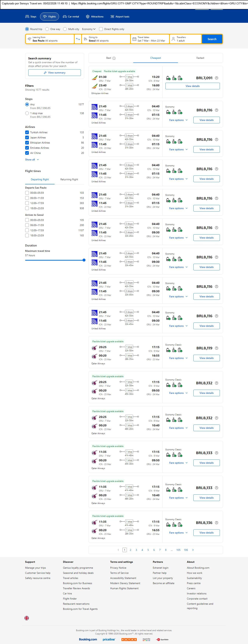Click the swap origin and destination arrows icon
Viewport: 248px width, 644px height.
click(x=78, y=39)
